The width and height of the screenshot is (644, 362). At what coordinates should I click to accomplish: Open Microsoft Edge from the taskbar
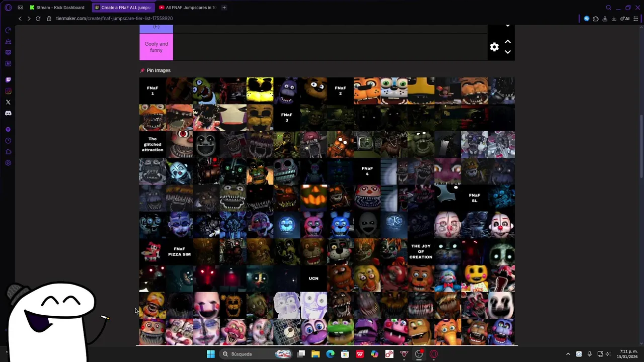pos(330,354)
